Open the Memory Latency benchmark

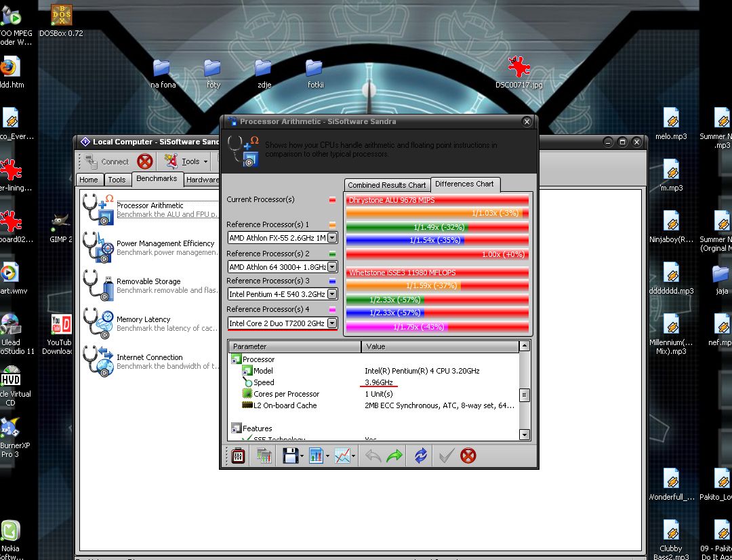tap(143, 319)
